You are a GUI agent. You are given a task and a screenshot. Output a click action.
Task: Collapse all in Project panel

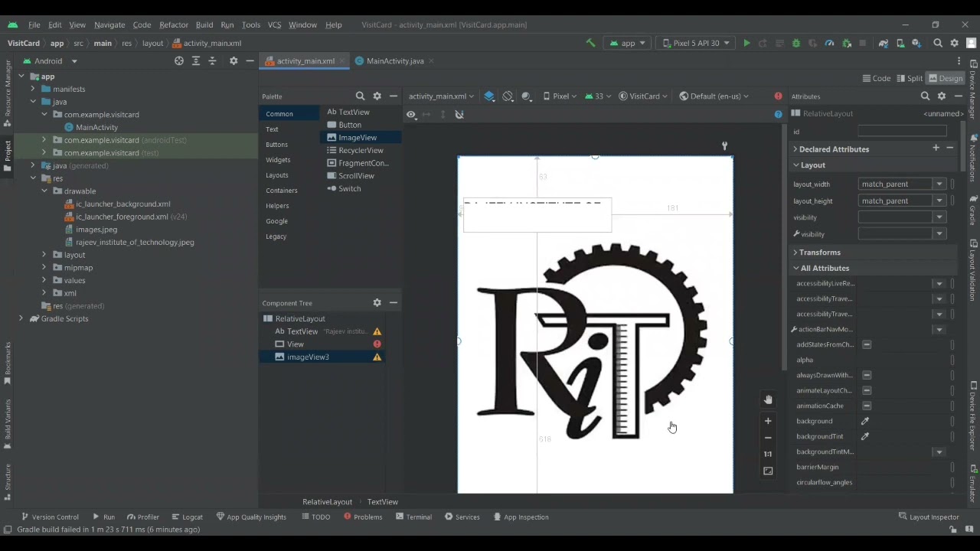tap(212, 60)
